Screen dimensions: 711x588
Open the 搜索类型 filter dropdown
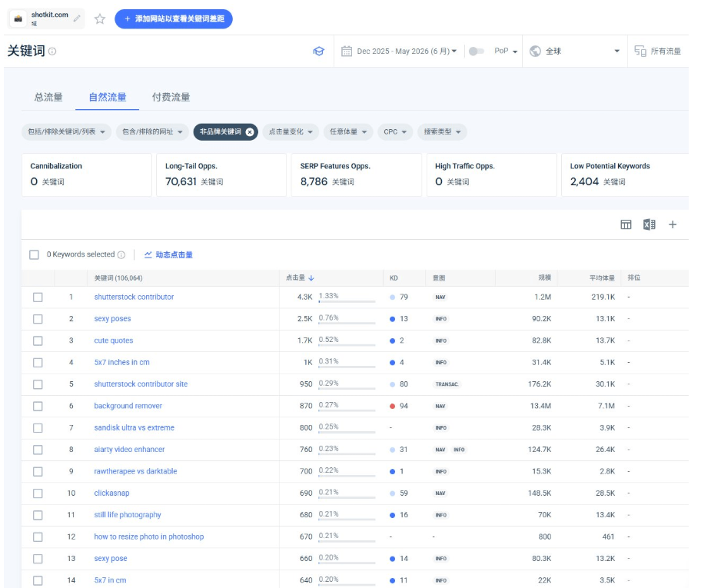click(x=442, y=132)
